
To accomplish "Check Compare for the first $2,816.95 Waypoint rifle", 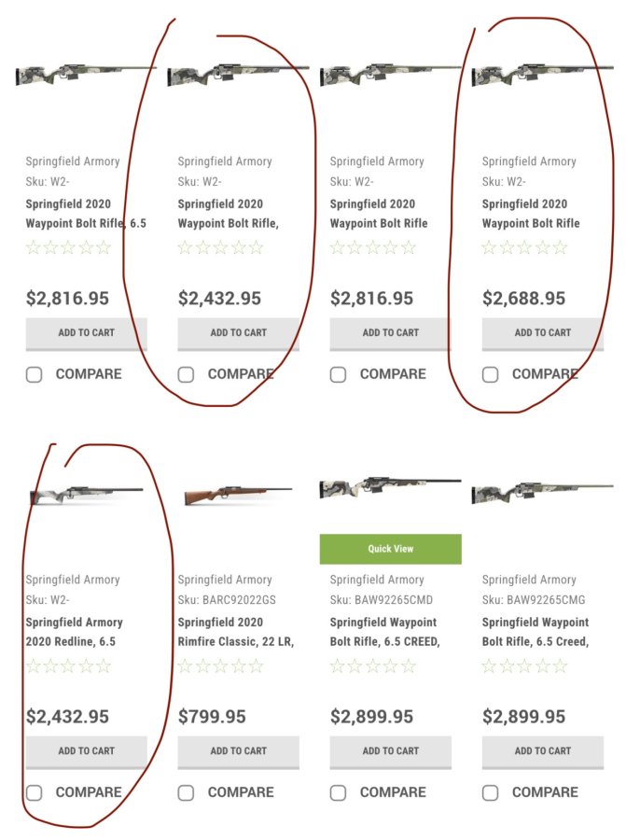I will tap(34, 374).
